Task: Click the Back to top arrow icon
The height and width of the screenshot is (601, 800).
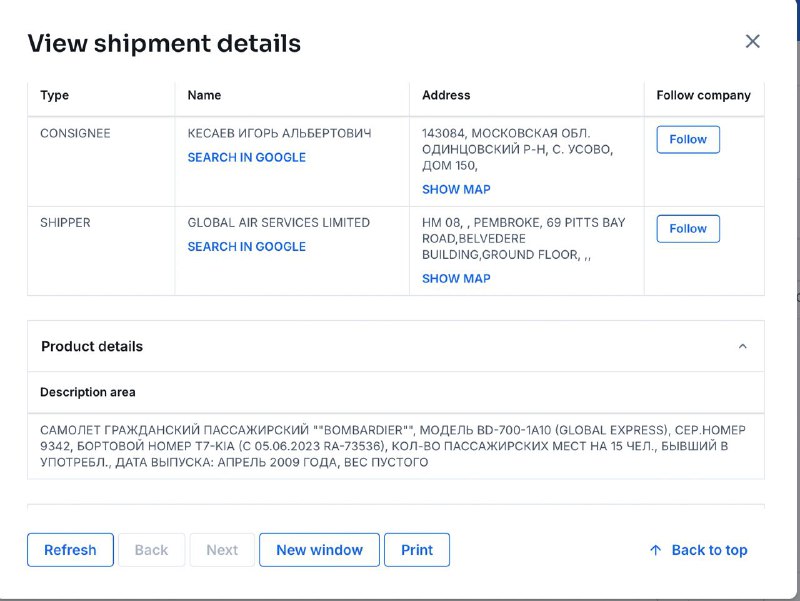Action: click(x=656, y=550)
